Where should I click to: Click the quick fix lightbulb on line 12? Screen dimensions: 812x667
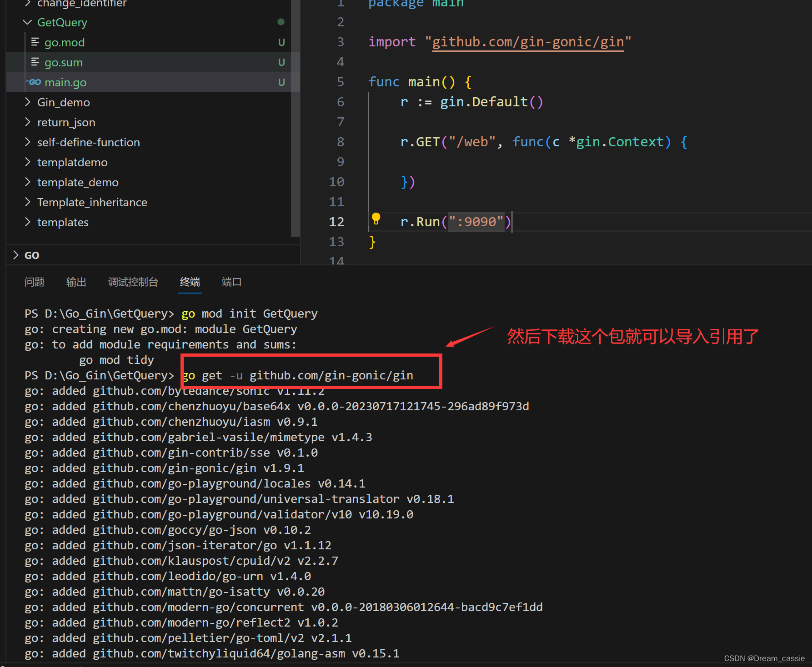point(376,219)
